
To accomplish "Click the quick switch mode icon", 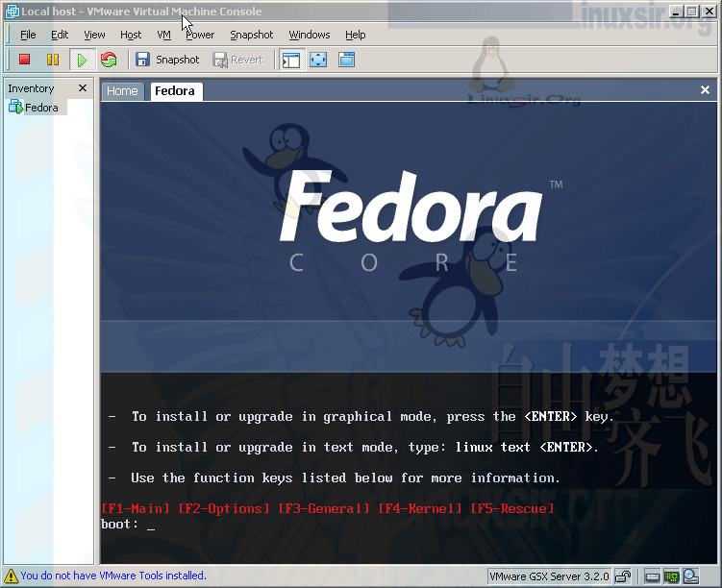I will [x=347, y=60].
